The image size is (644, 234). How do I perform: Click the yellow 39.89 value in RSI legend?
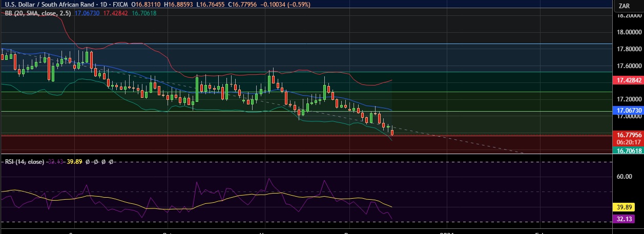point(75,161)
